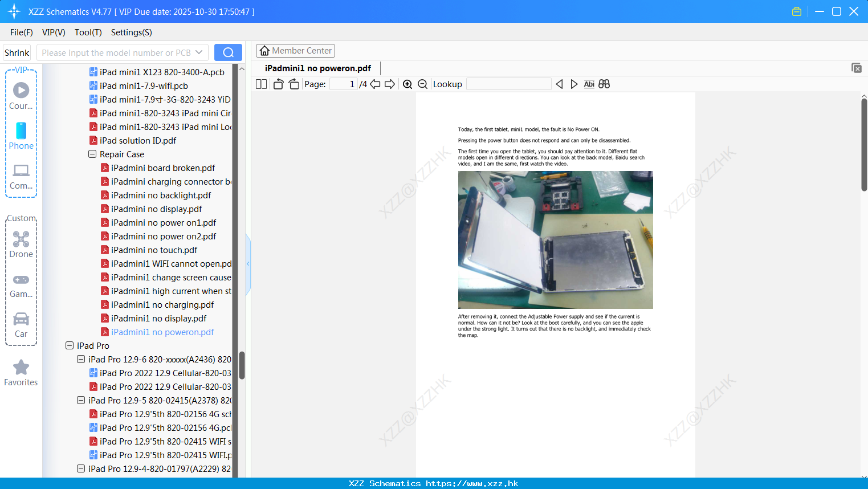868x489 pixels.
Task: Select iPadmini1 no poweron.pdf in tree
Action: 162,332
